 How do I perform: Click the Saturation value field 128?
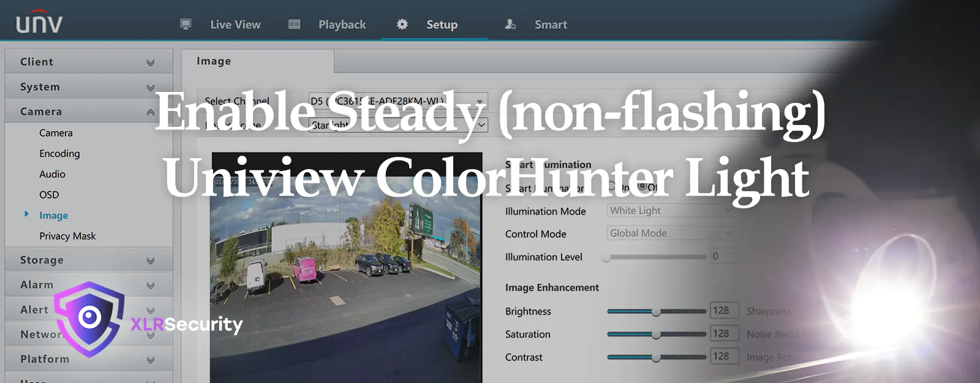(x=725, y=333)
